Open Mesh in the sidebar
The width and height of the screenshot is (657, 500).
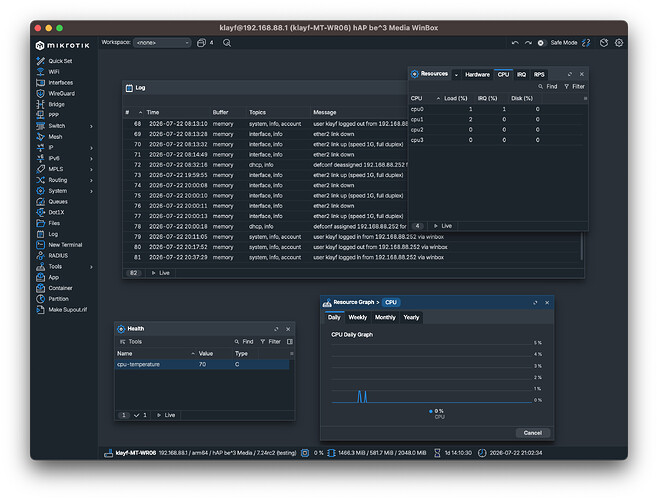coord(55,137)
